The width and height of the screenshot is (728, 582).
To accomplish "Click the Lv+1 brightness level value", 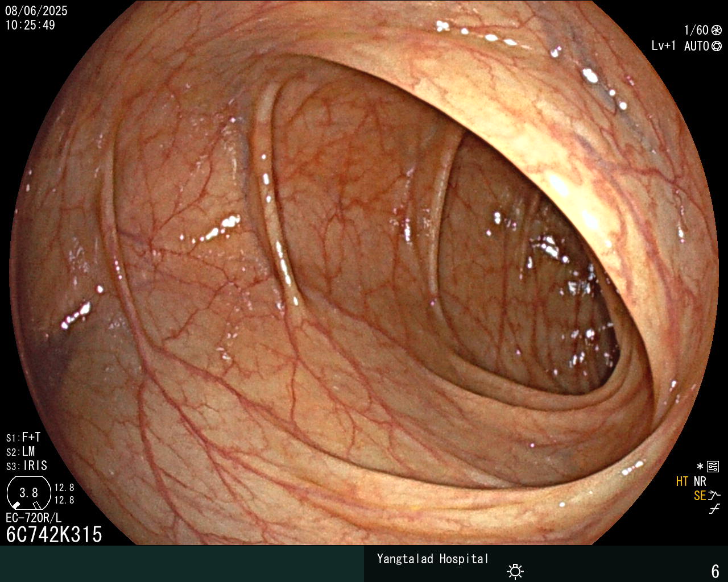I will [664, 46].
